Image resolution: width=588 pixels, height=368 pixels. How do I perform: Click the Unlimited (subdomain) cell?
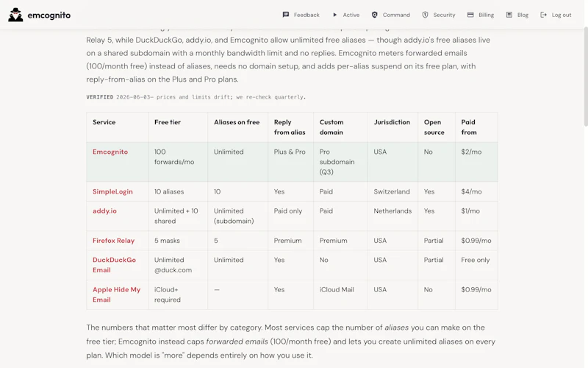point(237,216)
